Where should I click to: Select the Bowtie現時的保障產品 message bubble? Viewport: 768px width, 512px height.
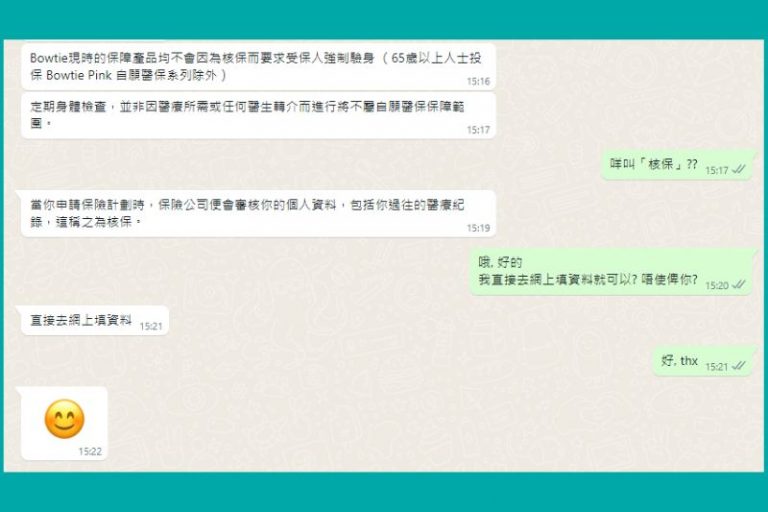click(258, 66)
